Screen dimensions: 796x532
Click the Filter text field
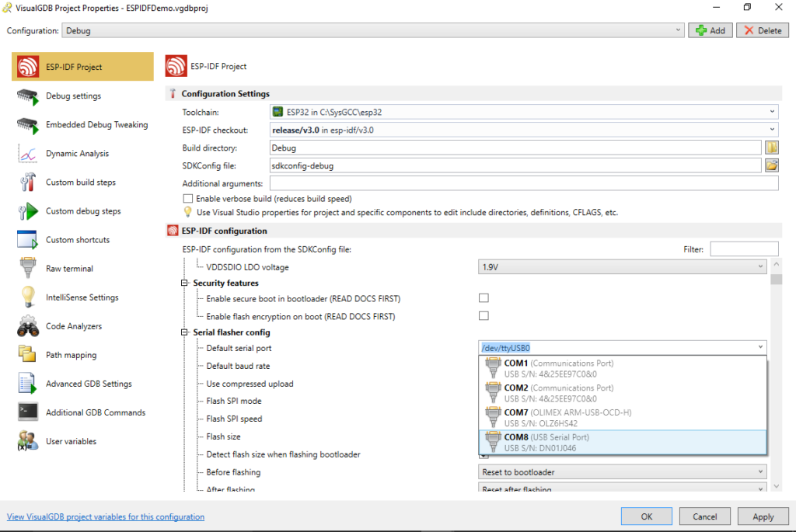tap(744, 249)
